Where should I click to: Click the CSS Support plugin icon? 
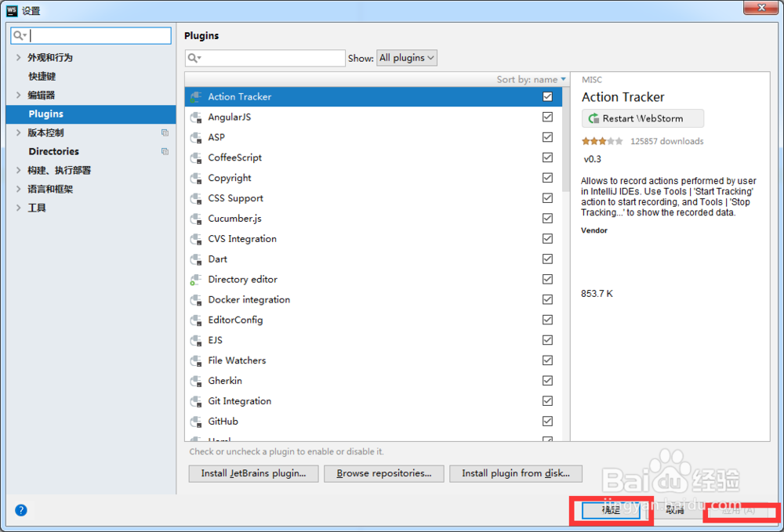click(196, 198)
